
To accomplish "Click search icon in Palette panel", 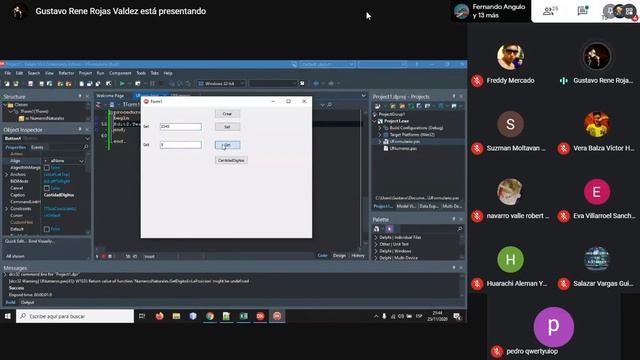I will point(460,229).
